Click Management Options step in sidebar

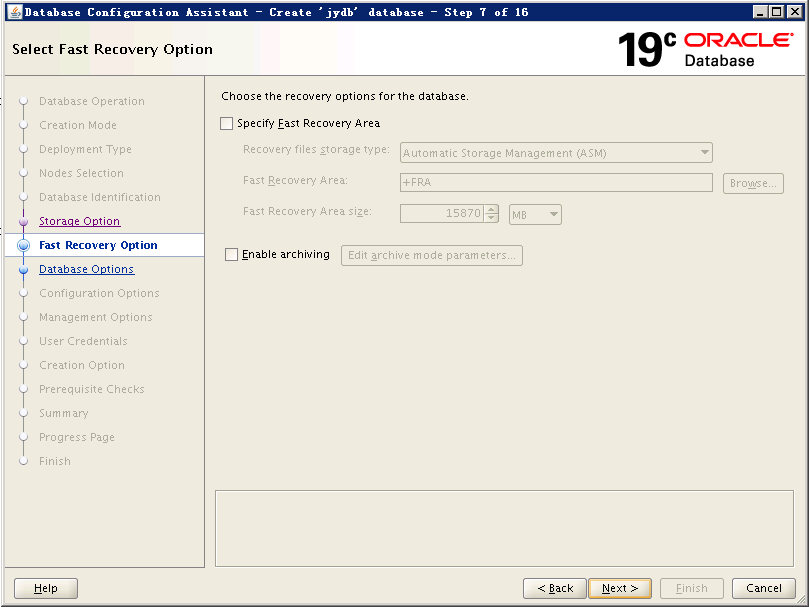coord(96,317)
